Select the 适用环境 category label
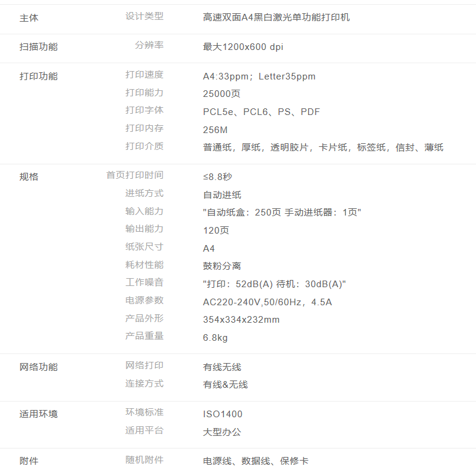Viewport: 476px width, 469px height. [39, 414]
